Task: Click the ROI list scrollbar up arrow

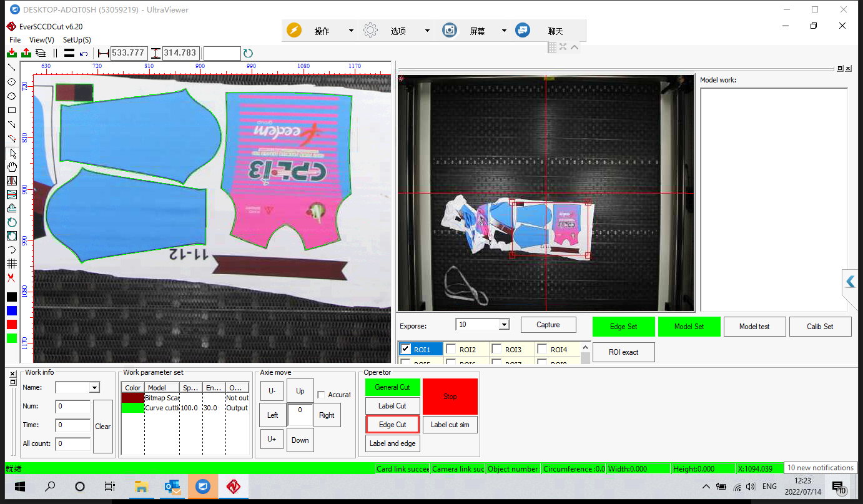Action: tap(585, 347)
